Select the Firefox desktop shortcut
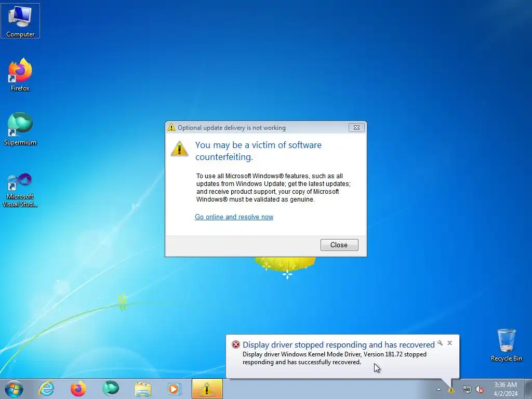 [x=20, y=75]
